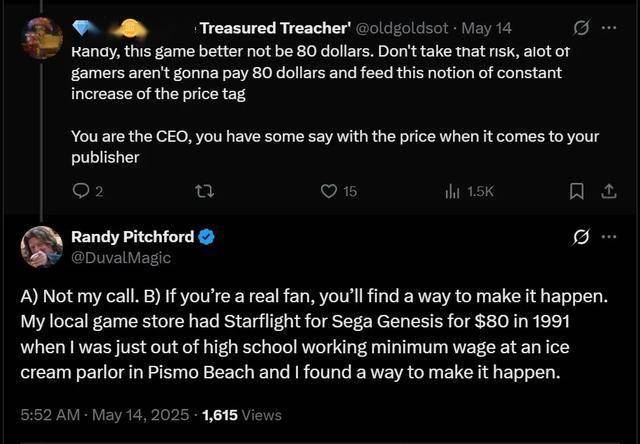Click the blue verified badge beside Randy Pitchford
Image resolution: width=640 pixels, height=444 pixels.
(x=206, y=237)
